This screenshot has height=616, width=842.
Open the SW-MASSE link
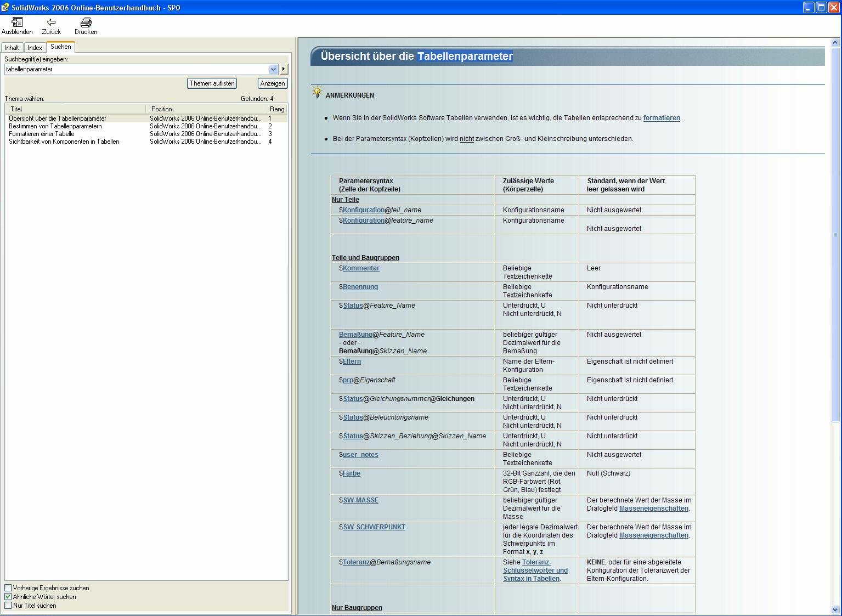361,500
